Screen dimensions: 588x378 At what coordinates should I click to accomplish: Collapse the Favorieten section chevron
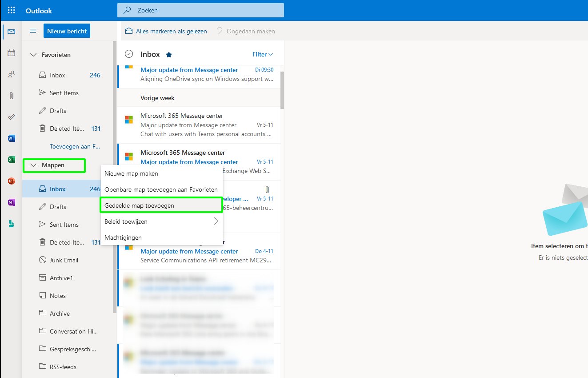point(33,55)
